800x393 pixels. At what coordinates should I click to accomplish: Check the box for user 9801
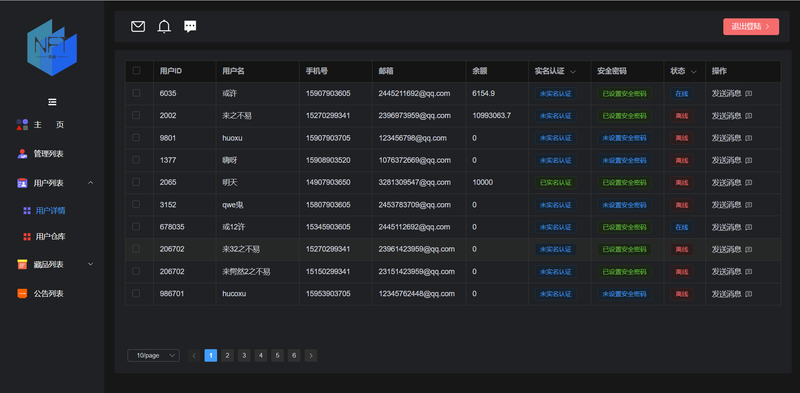[136, 137]
